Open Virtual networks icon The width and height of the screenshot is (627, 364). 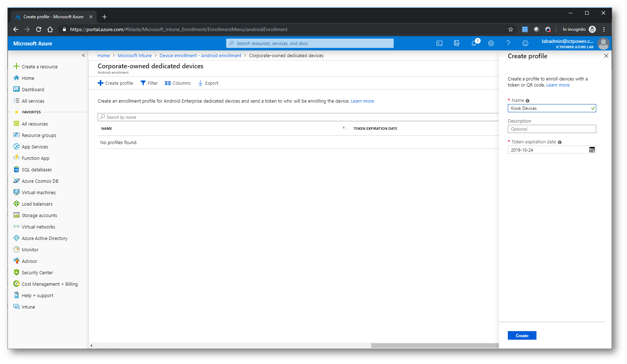point(16,226)
